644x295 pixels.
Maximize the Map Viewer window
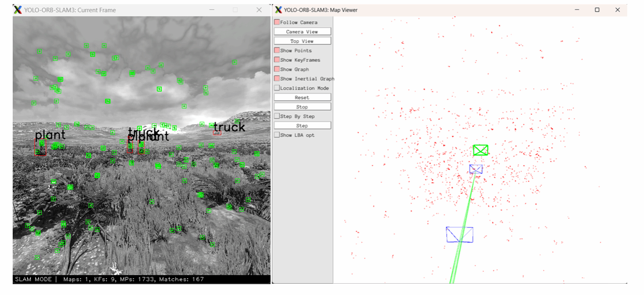pyautogui.click(x=597, y=10)
